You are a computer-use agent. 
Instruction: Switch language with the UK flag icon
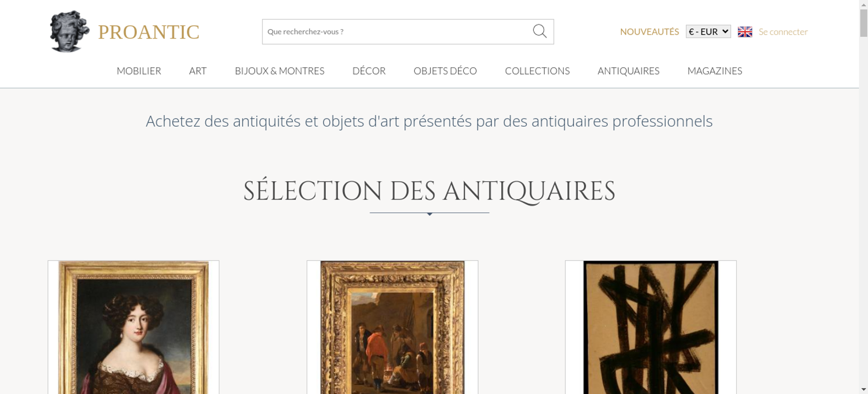click(745, 32)
